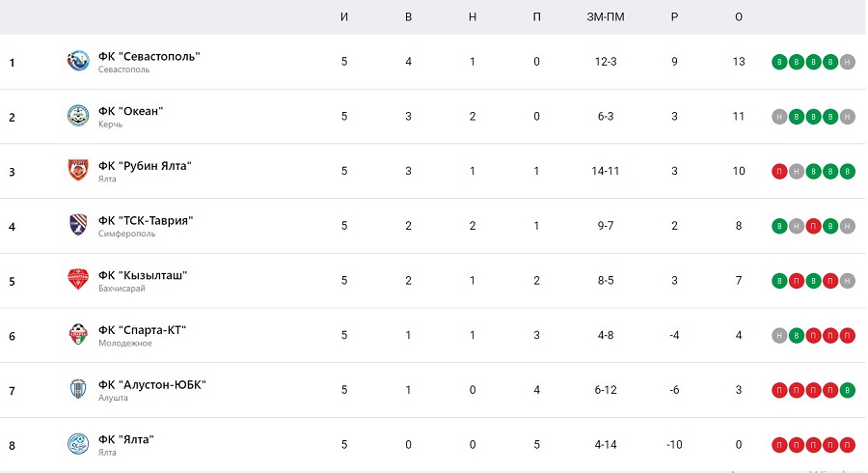
Task: Click the first red loss circle for Yalta
Action: 779,445
